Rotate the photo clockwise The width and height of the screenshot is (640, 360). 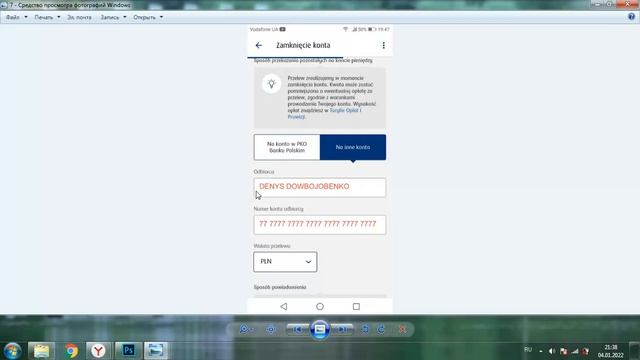pyautogui.click(x=381, y=329)
